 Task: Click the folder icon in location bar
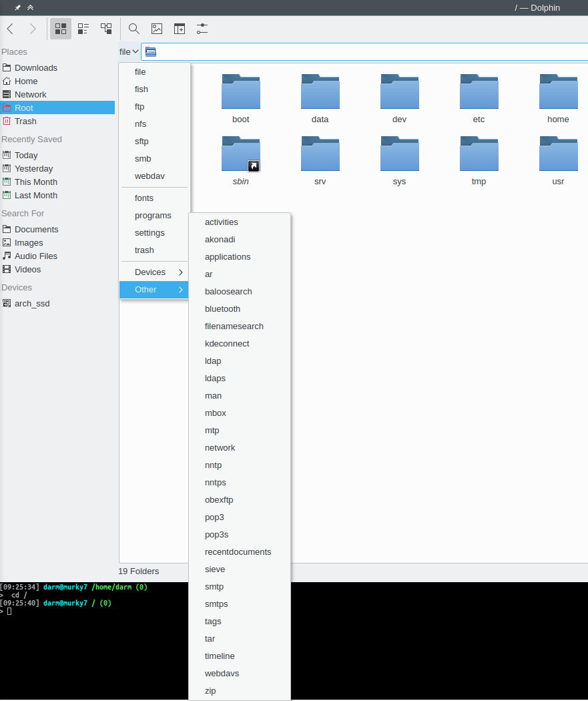(x=151, y=52)
